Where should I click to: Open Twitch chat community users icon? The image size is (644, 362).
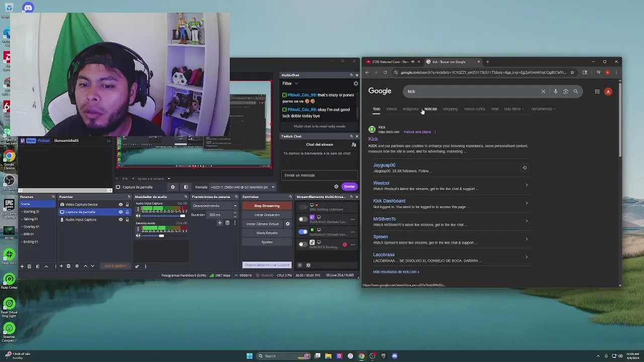(x=354, y=145)
